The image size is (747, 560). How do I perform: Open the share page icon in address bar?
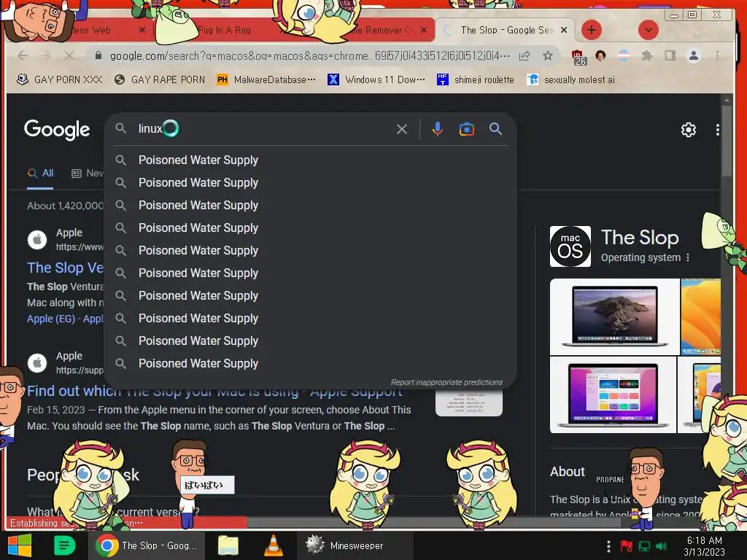525,55
